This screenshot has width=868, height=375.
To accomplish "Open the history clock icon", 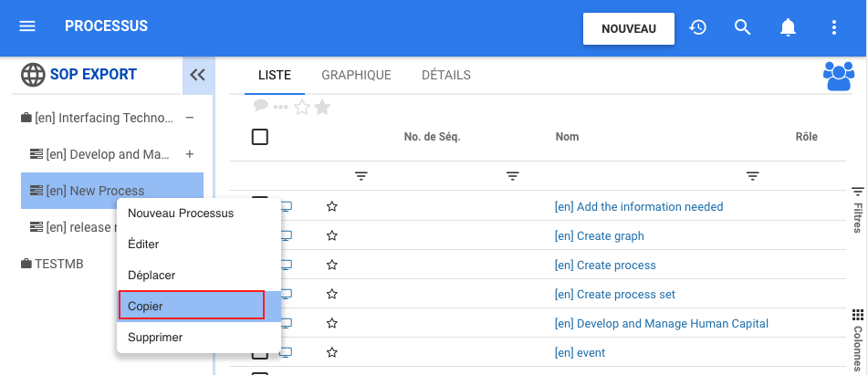I will pos(698,27).
